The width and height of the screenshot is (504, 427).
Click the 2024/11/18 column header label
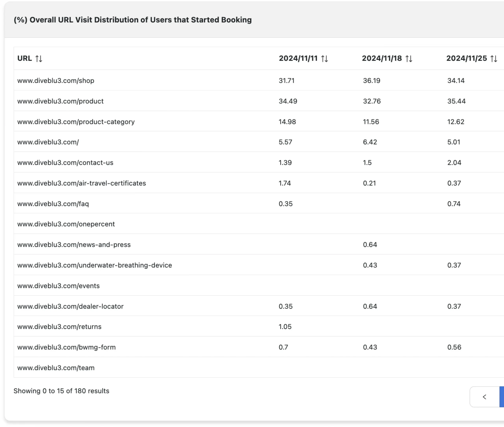tap(382, 58)
